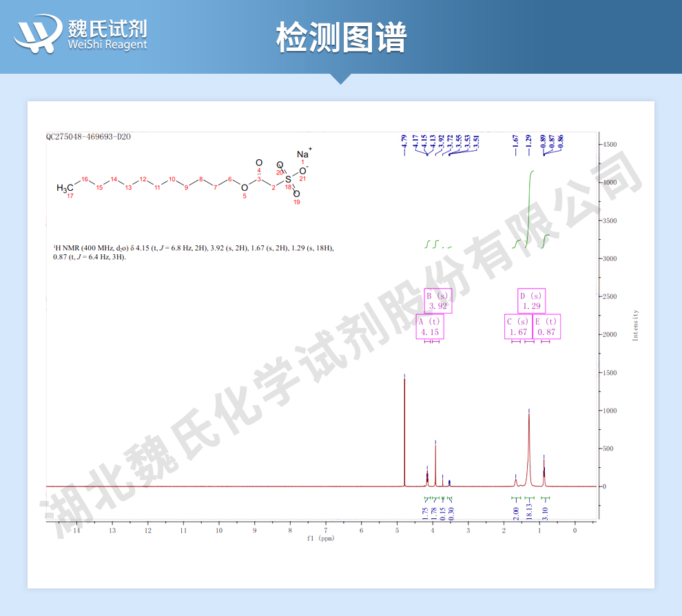682x616 pixels.
Task: Click the H3C group in the structure
Action: point(65,188)
